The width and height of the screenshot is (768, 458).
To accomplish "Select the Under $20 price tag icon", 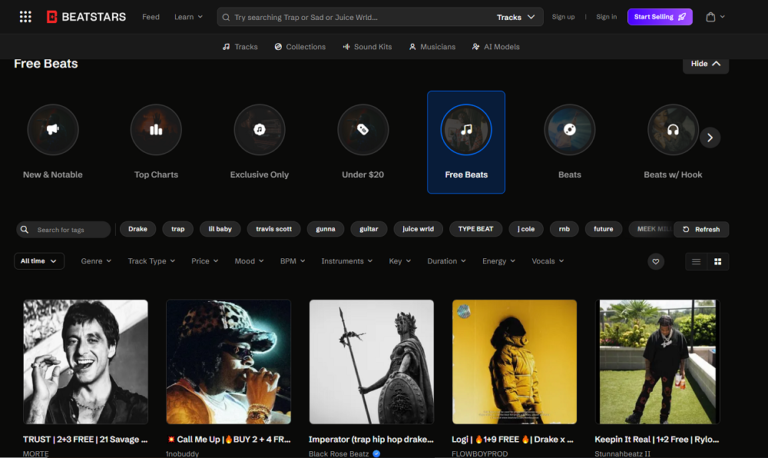I will pyautogui.click(x=363, y=129).
